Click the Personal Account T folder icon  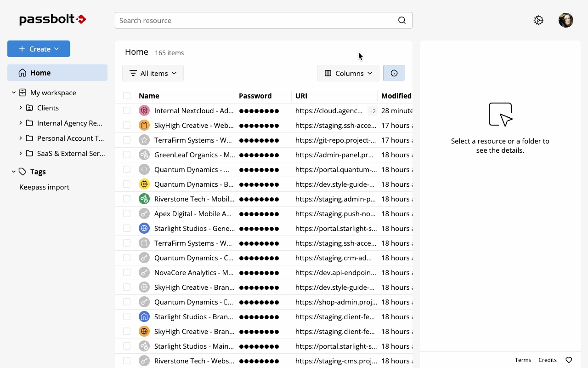(x=29, y=138)
